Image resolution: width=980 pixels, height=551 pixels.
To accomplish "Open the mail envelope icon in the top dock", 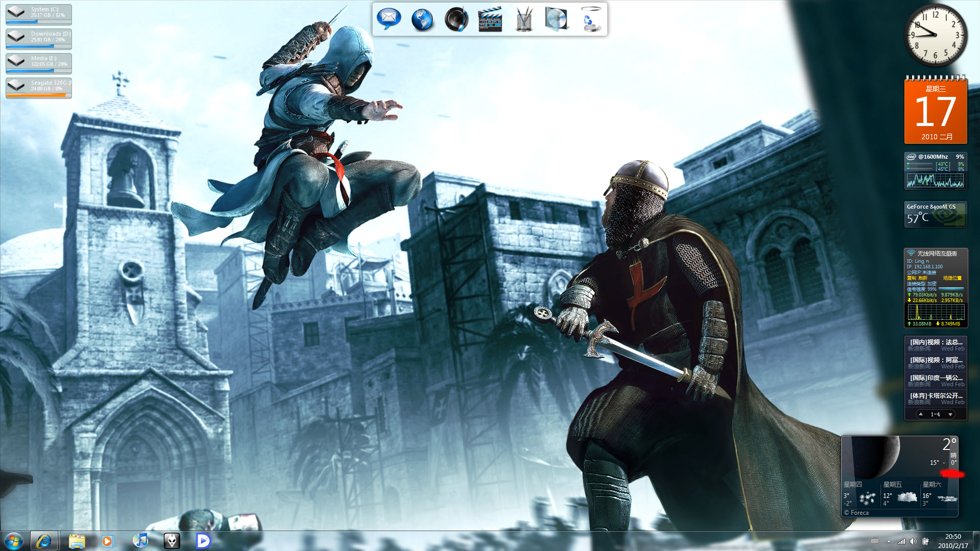I will [388, 19].
